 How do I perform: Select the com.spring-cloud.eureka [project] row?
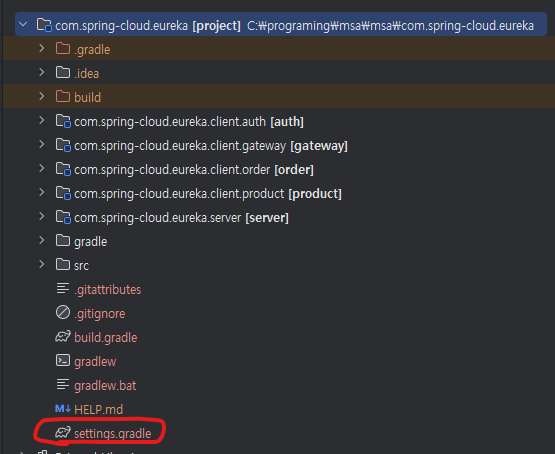[x=281, y=24]
